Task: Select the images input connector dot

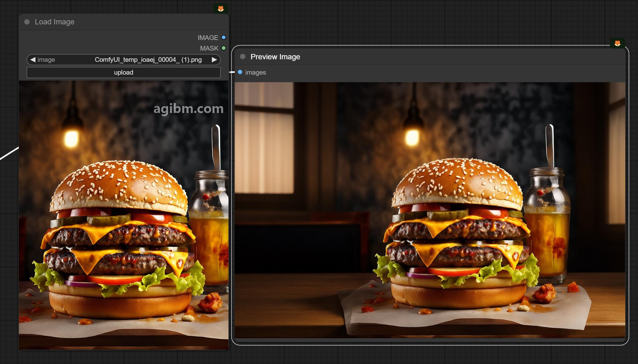Action: click(x=240, y=72)
